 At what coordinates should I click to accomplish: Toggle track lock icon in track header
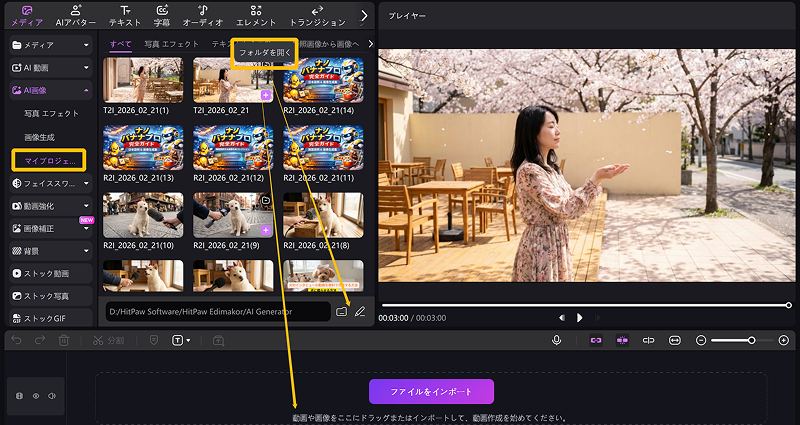click(19, 396)
